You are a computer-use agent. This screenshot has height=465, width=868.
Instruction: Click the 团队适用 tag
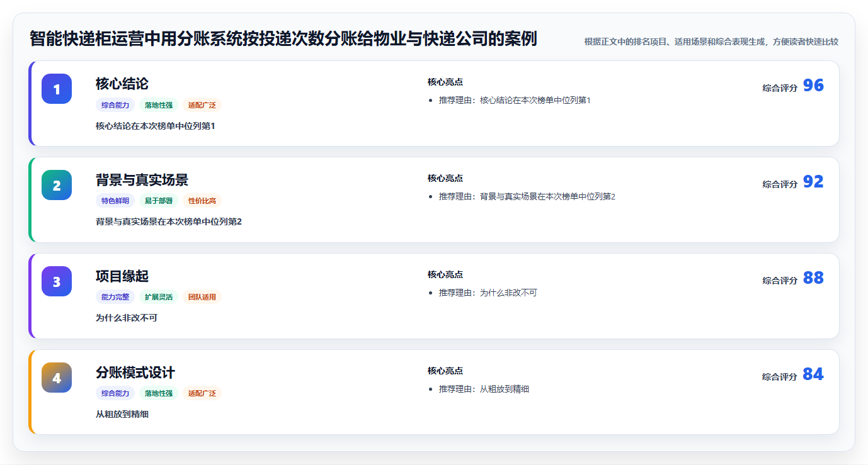[x=202, y=297]
